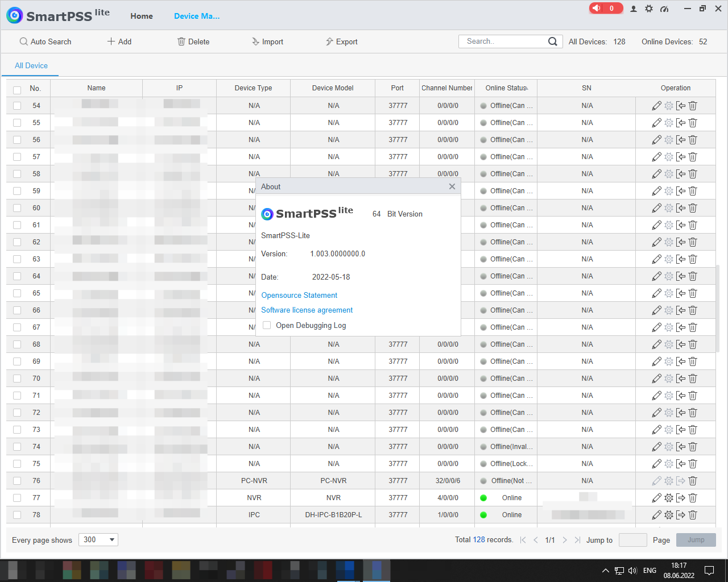This screenshot has height=582, width=728.
Task: Go to the first page of records
Action: point(523,540)
